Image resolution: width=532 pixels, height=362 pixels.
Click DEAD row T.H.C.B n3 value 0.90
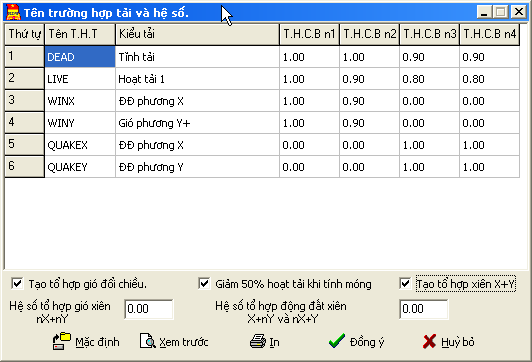point(430,57)
